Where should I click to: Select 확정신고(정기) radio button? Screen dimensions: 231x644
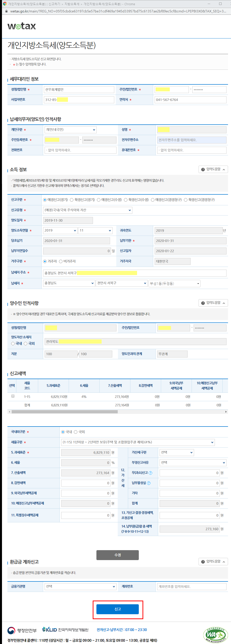point(72,200)
